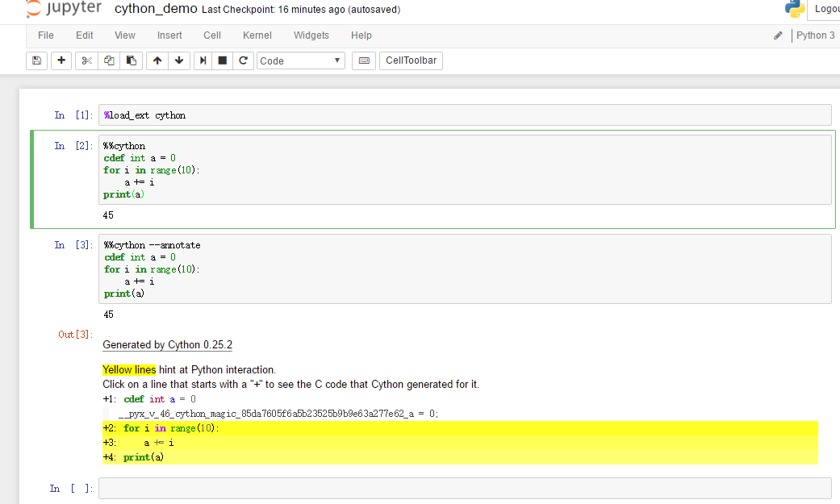Move the selected cell down with the arrow
The image size is (840, 504).
[x=179, y=60]
